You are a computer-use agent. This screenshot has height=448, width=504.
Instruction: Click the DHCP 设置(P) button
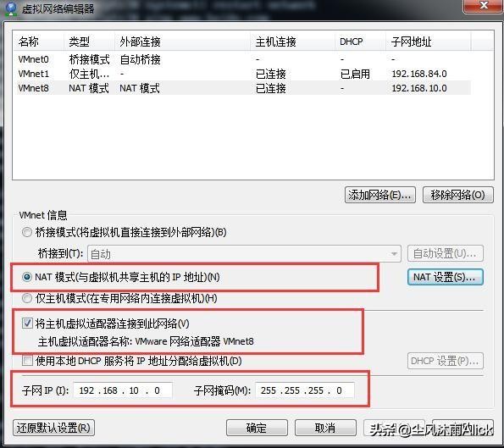point(446,361)
